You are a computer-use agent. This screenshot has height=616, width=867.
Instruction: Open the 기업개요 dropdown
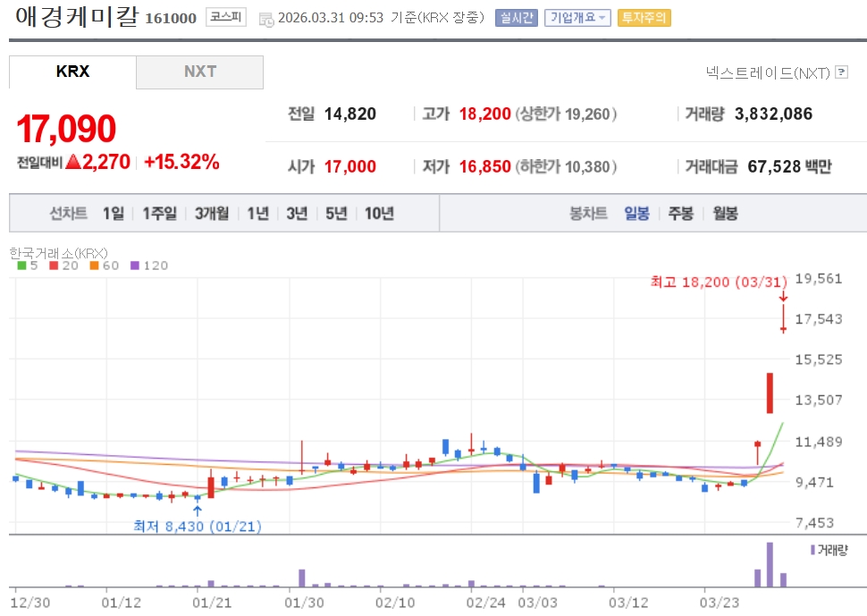577,18
